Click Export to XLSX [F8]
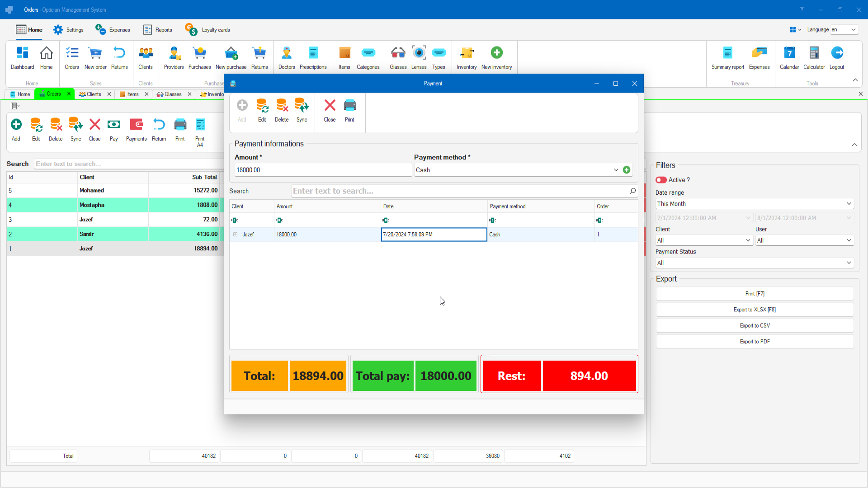868x488 pixels. pos(754,310)
